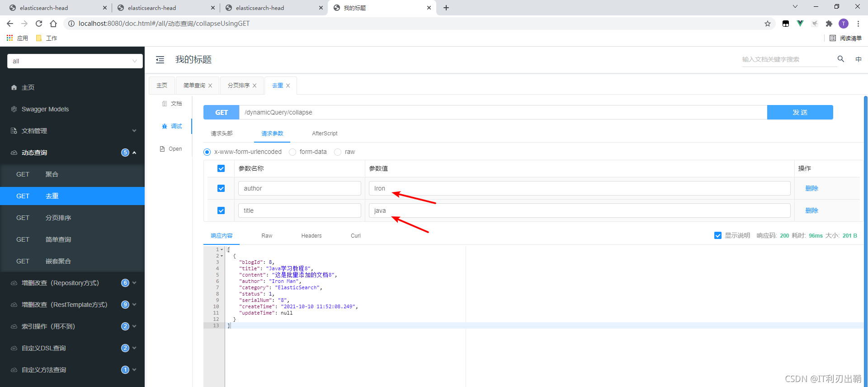Open the Raw response tab
This screenshot has height=387, width=868.
pos(267,236)
